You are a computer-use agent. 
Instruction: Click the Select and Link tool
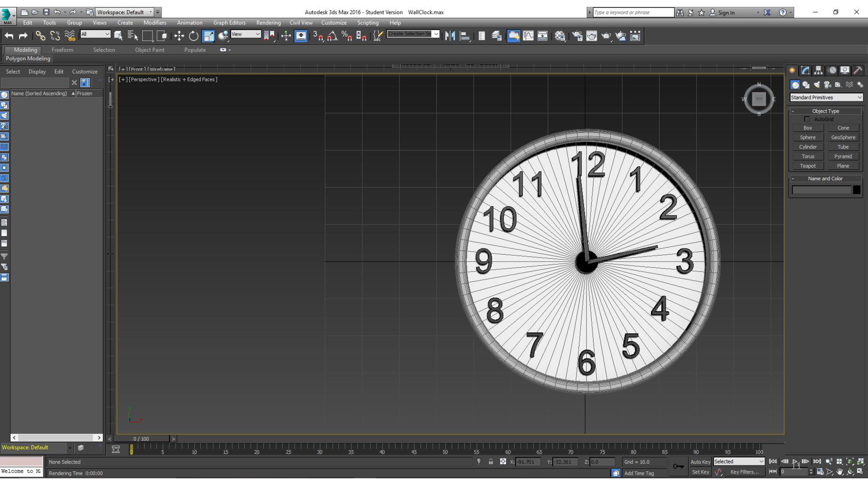click(40, 36)
